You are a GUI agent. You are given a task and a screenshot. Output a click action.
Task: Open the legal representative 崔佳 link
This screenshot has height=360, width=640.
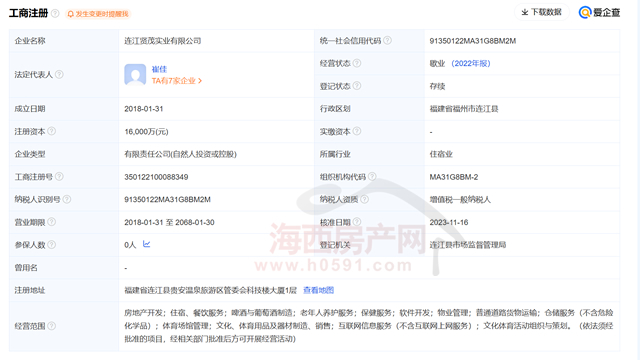159,69
